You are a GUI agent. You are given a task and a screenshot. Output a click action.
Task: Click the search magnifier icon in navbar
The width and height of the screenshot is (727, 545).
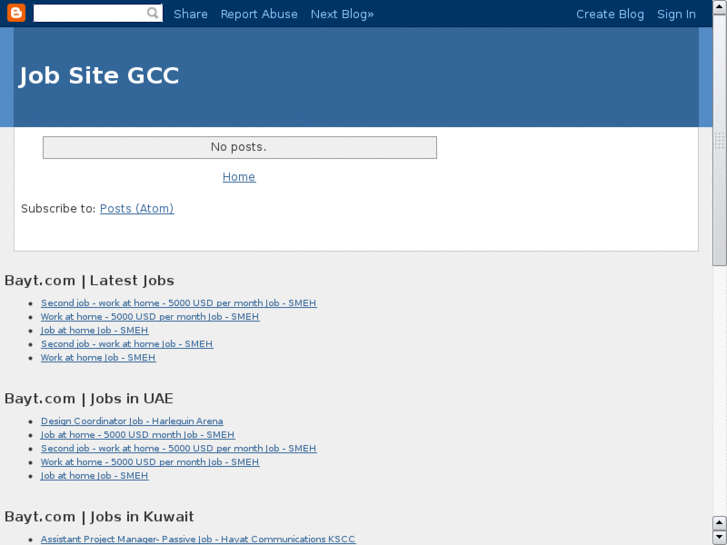(153, 13)
